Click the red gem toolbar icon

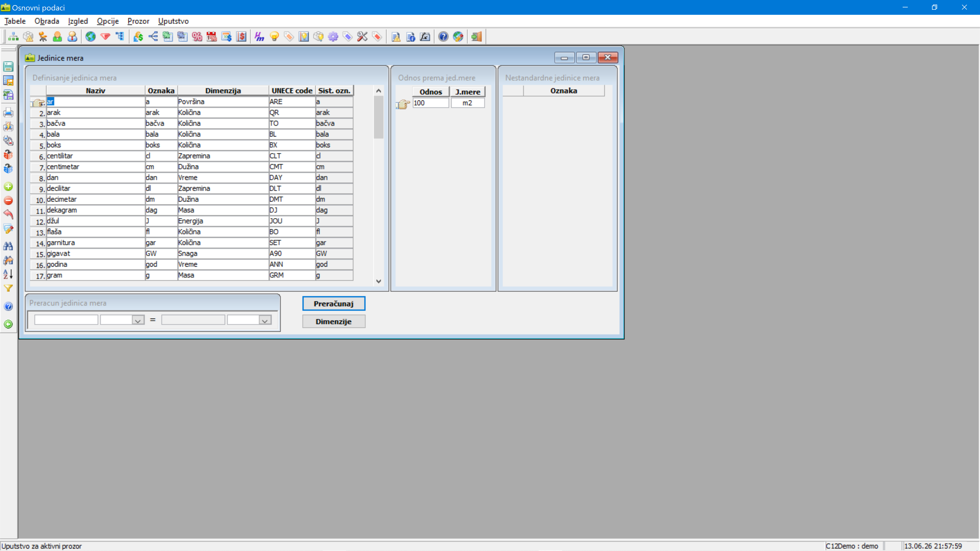(x=105, y=36)
